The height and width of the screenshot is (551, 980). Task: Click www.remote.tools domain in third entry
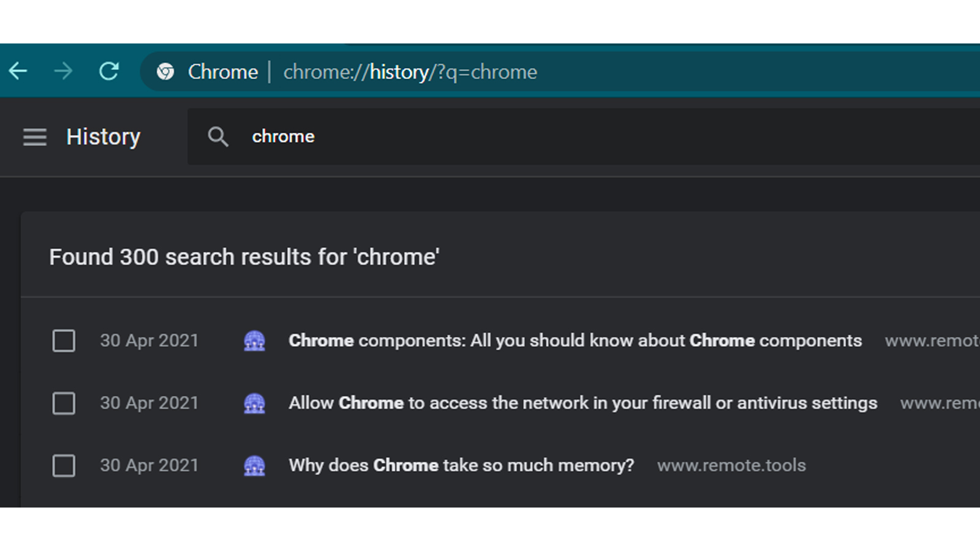point(731,465)
